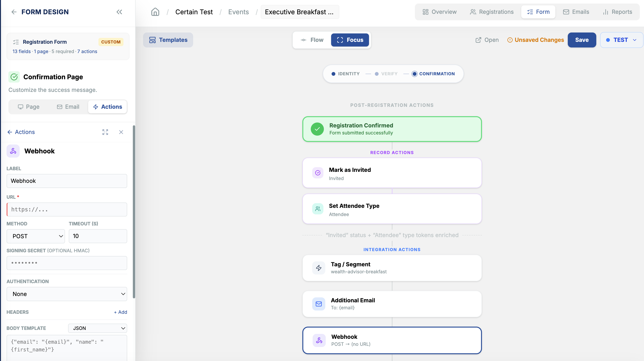Click the Tag / Segment lightning icon
The height and width of the screenshot is (361, 644).
pos(319,268)
